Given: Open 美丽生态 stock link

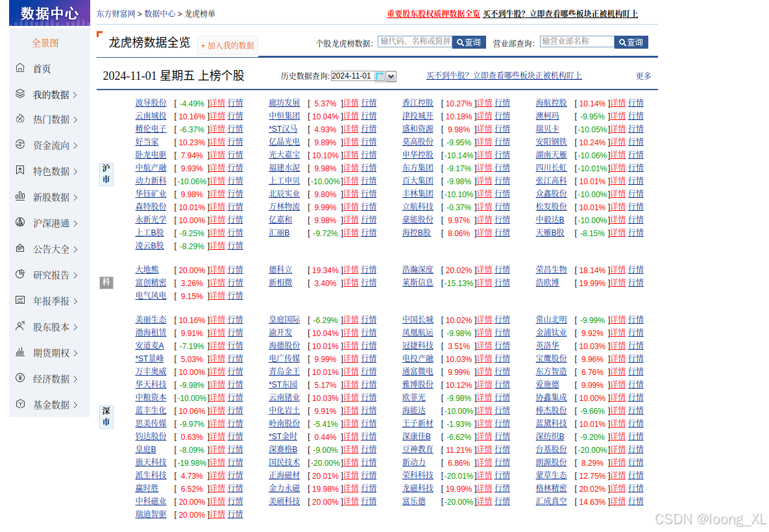Looking at the screenshot, I should [x=151, y=320].
